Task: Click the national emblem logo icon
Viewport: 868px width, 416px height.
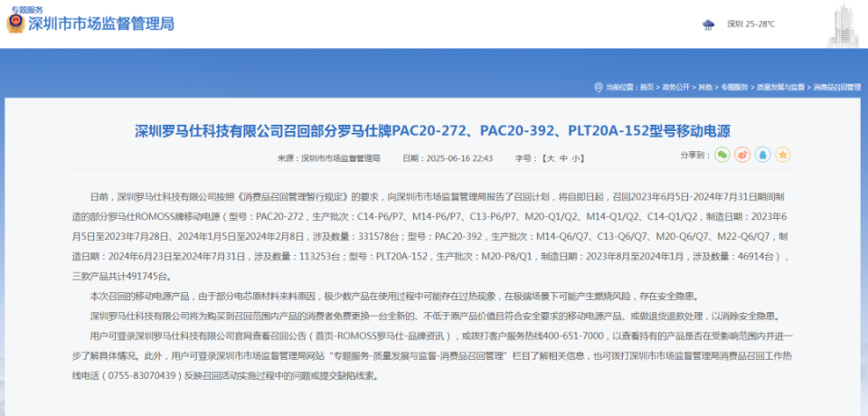Action: (x=15, y=24)
